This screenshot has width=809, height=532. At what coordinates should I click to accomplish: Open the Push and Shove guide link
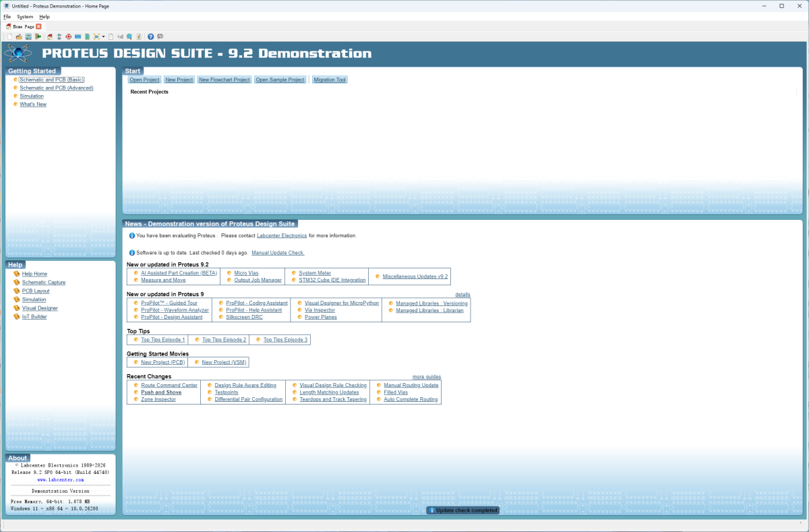161,392
